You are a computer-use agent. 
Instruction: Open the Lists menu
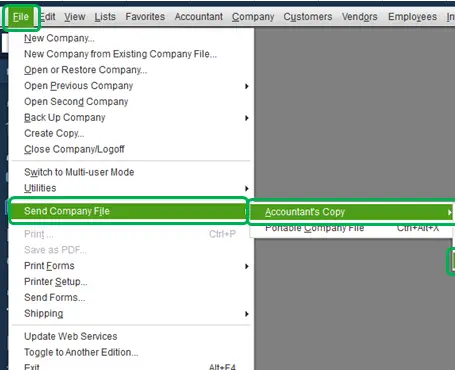click(105, 17)
